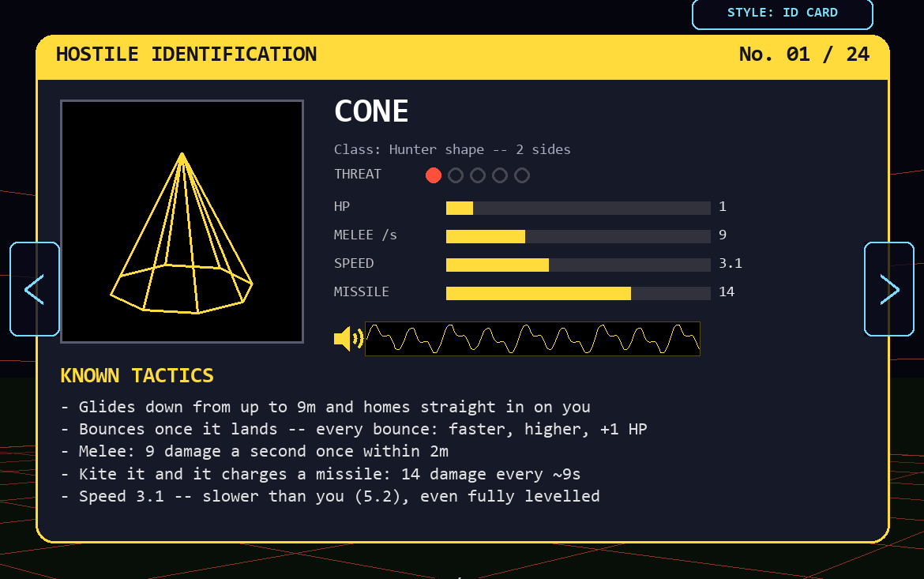Screen dimensions: 924x579
Task: Click the sound waveform display
Action: click(x=533, y=339)
